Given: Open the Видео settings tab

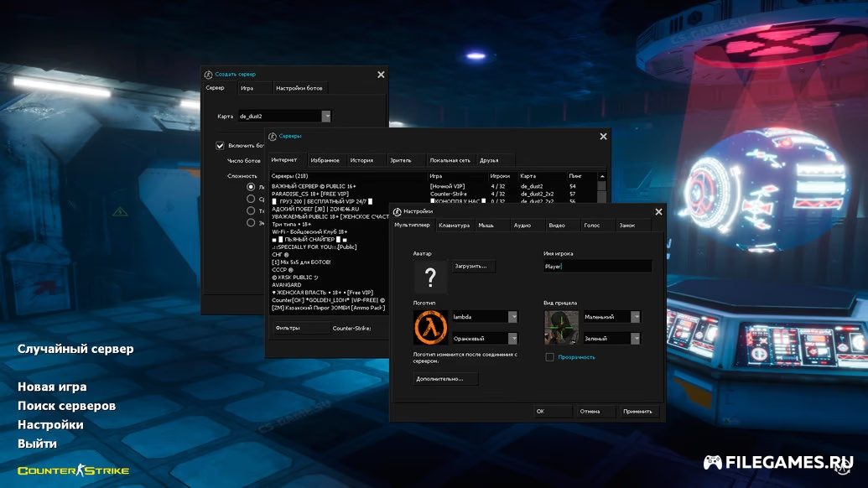Looking at the screenshot, I should click(x=563, y=226).
